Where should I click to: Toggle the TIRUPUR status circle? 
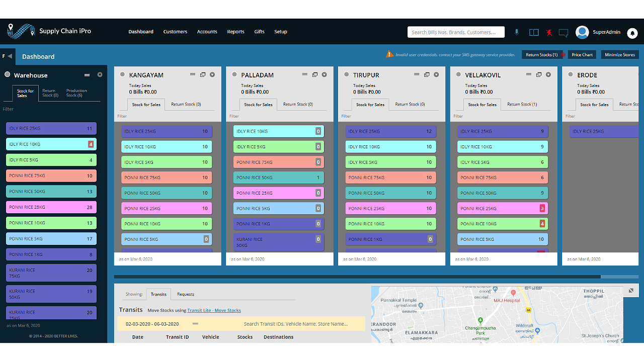[x=347, y=74]
